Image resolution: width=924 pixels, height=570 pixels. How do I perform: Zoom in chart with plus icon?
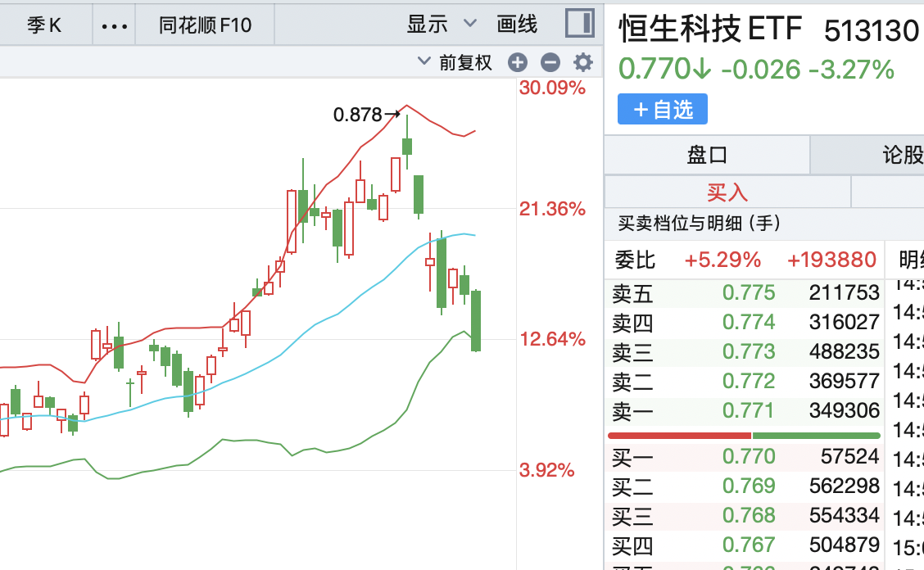[x=517, y=62]
